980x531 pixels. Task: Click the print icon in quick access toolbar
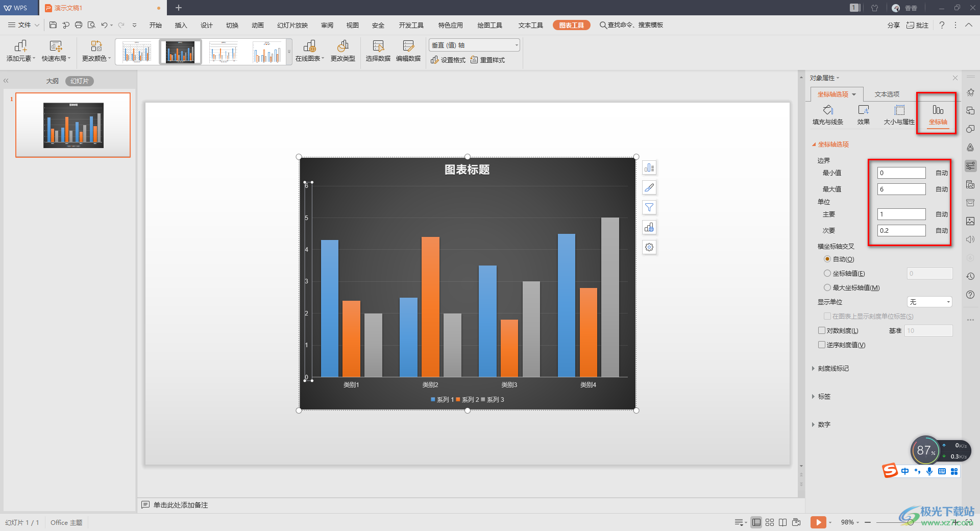79,25
